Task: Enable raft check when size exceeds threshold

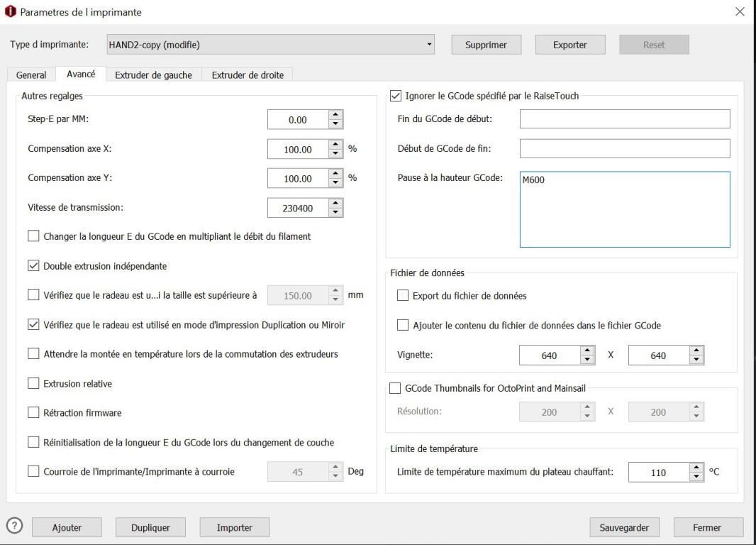Action: (33, 294)
